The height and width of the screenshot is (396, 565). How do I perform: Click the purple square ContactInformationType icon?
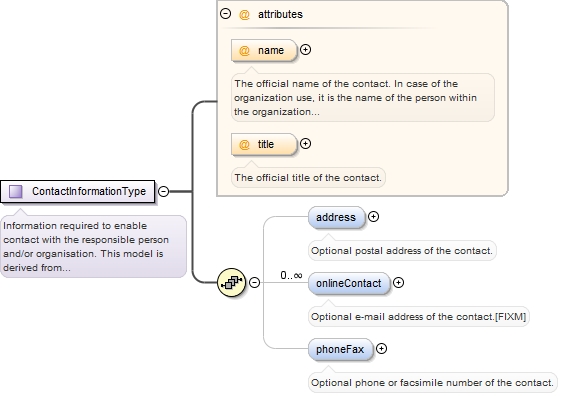[x=15, y=191]
